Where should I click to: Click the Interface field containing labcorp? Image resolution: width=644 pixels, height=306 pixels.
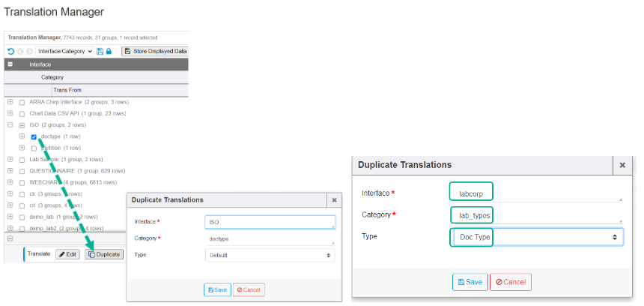[x=535, y=193]
